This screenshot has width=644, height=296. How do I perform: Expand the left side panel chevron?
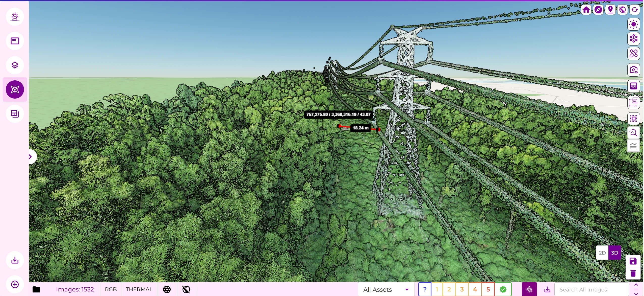(31, 157)
